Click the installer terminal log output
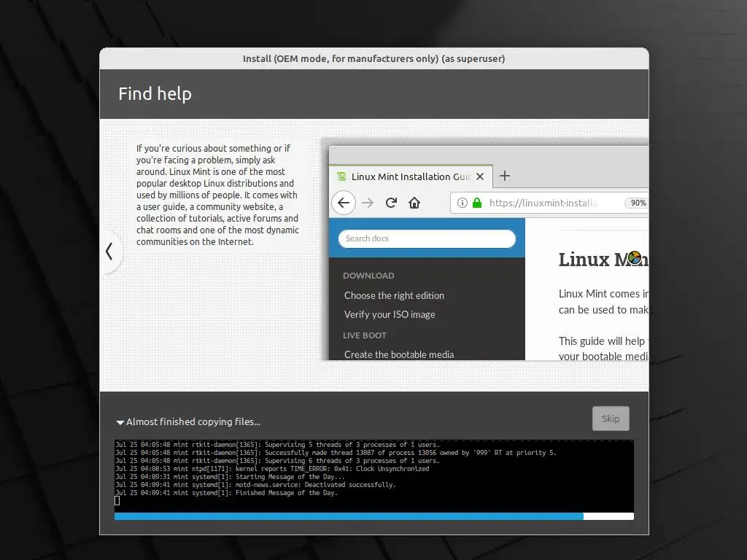This screenshot has height=560, width=747. 374,475
